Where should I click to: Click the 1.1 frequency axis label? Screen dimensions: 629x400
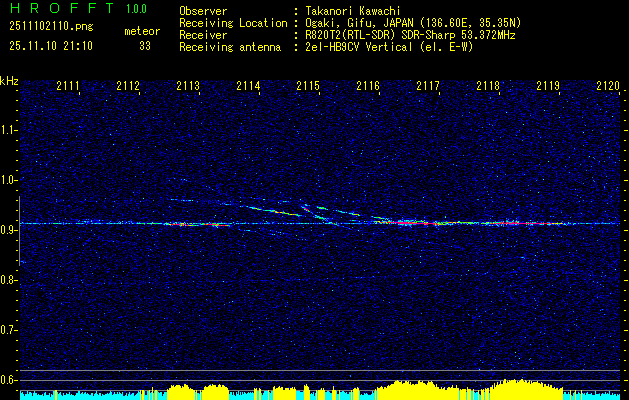tap(8, 130)
